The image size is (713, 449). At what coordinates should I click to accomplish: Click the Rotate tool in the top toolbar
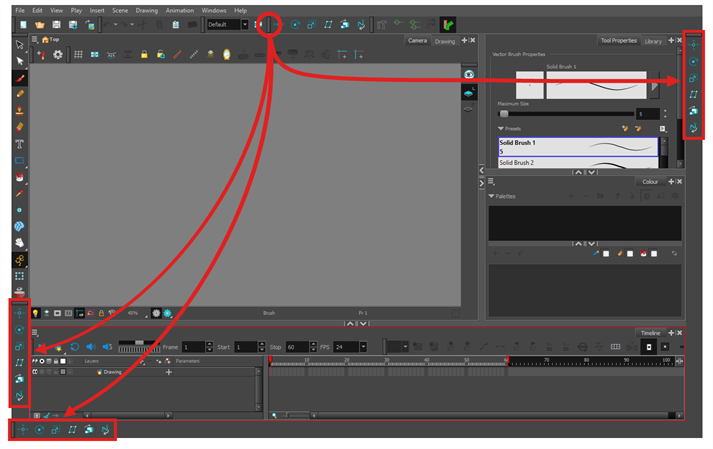pos(295,24)
